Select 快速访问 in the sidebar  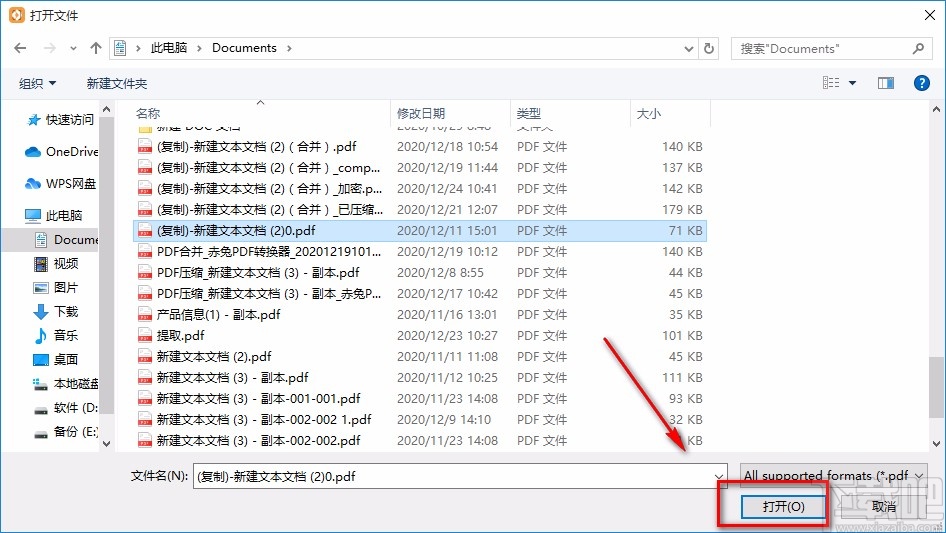[x=60, y=120]
